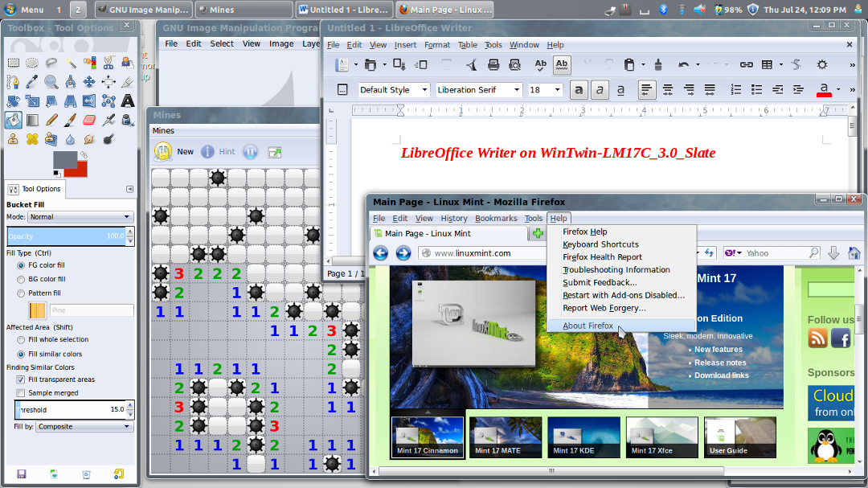Center align text in Writer
The width and height of the screenshot is (868, 488).
pyautogui.click(x=668, y=90)
